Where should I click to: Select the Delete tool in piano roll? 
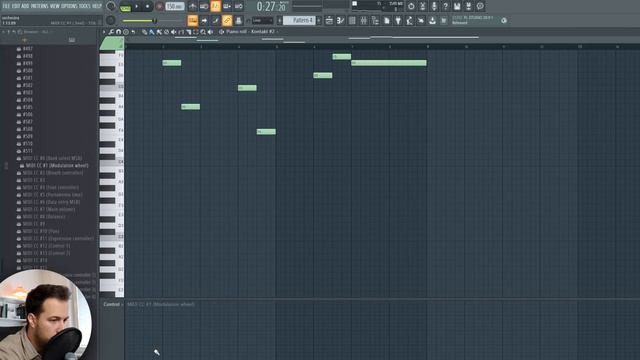[x=167, y=32]
